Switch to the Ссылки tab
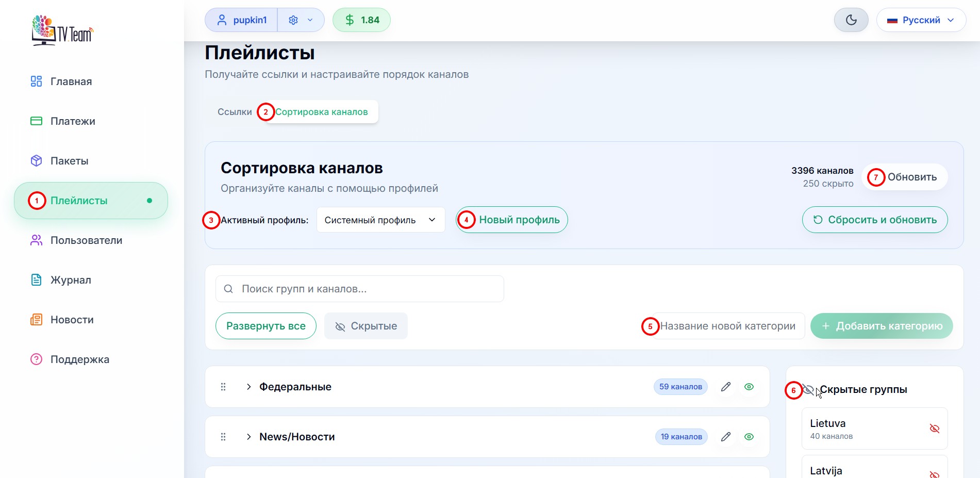This screenshot has height=478, width=980. [235, 111]
